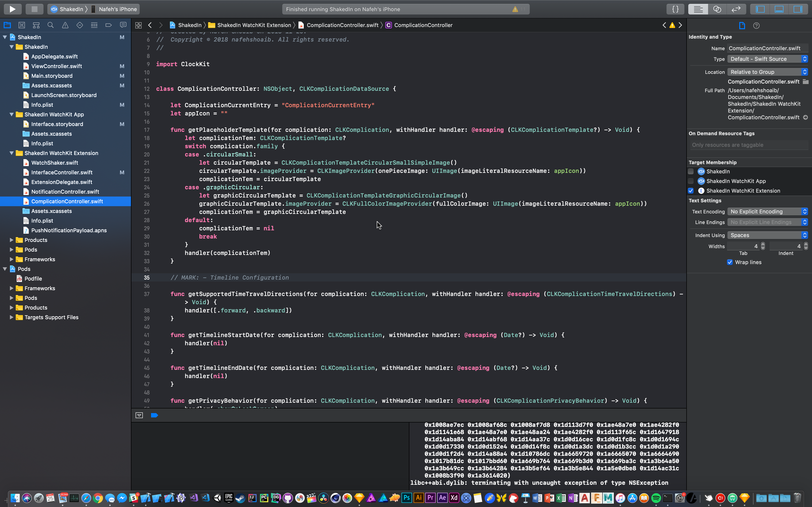812x507 pixels.
Task: Enable ShakedIn target membership checkbox
Action: coord(691,172)
